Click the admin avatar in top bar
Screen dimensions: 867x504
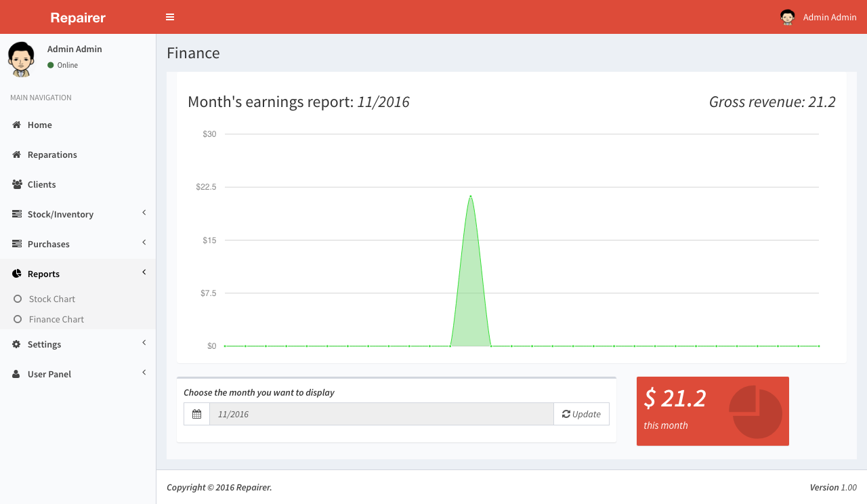tap(787, 17)
